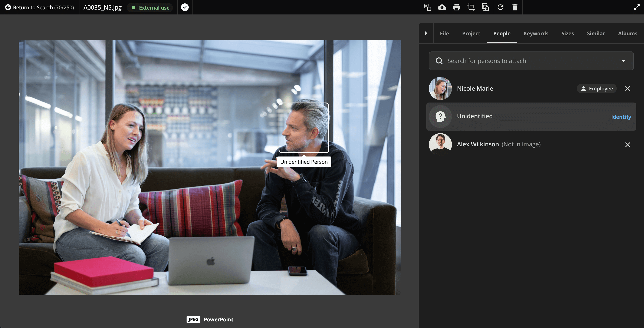Viewport: 644px width, 328px height.
Task: Select the People tab
Action: click(x=502, y=33)
